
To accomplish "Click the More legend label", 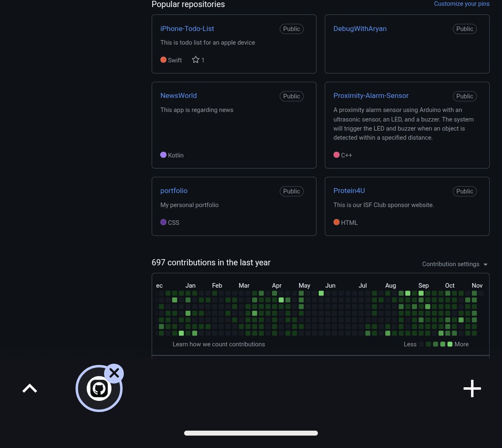I will coord(461,344).
